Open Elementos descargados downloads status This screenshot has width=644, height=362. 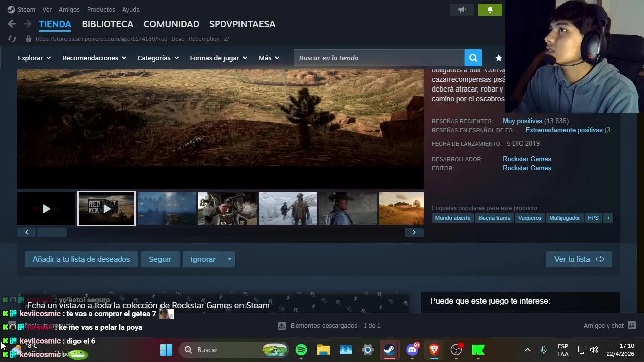coord(330,326)
